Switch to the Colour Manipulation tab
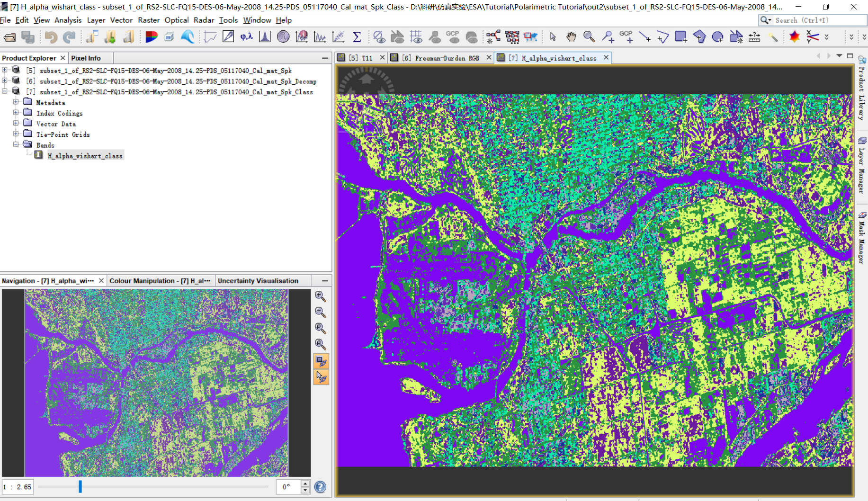This screenshot has height=501, width=868. click(160, 281)
